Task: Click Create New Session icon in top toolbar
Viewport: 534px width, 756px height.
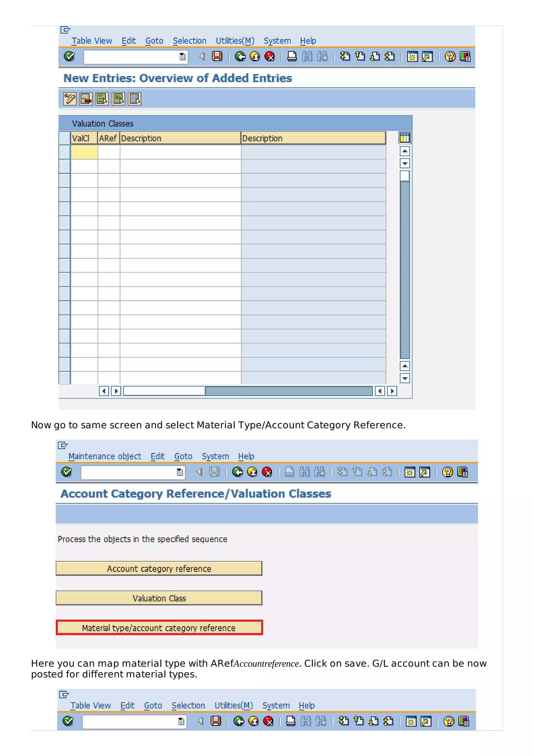Action: coord(412,57)
